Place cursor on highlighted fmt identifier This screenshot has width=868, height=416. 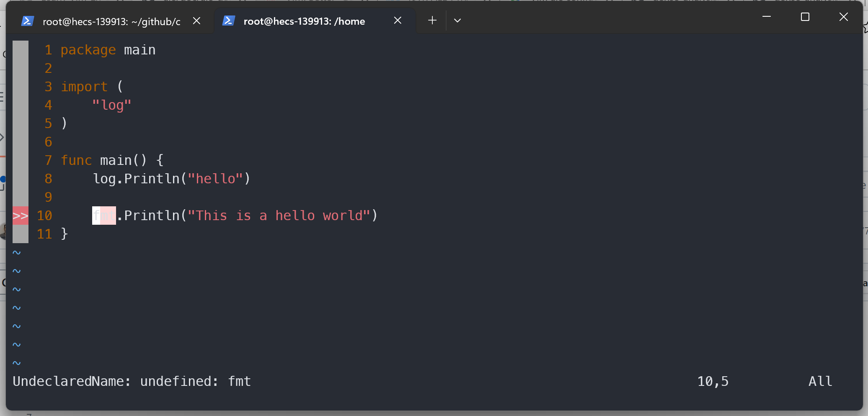pyautogui.click(x=104, y=216)
